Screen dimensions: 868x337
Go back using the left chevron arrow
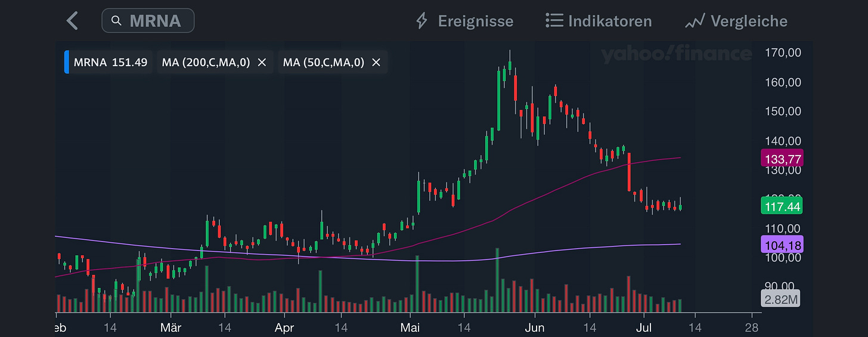click(72, 21)
